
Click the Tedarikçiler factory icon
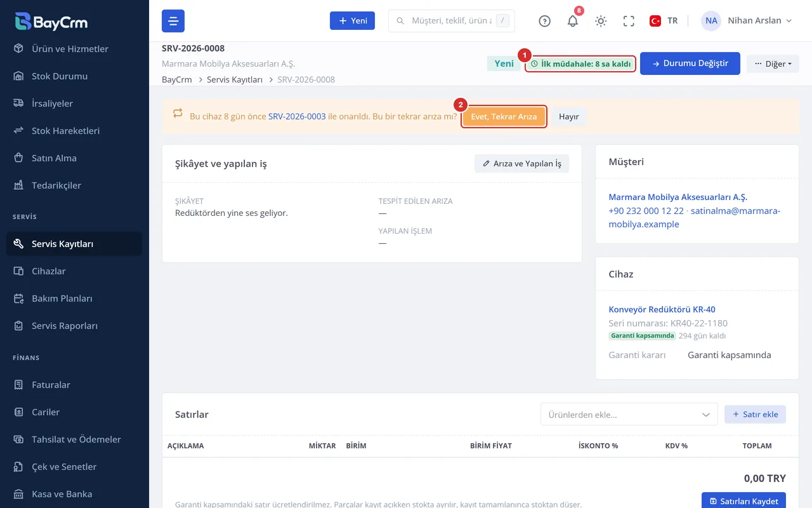[19, 185]
